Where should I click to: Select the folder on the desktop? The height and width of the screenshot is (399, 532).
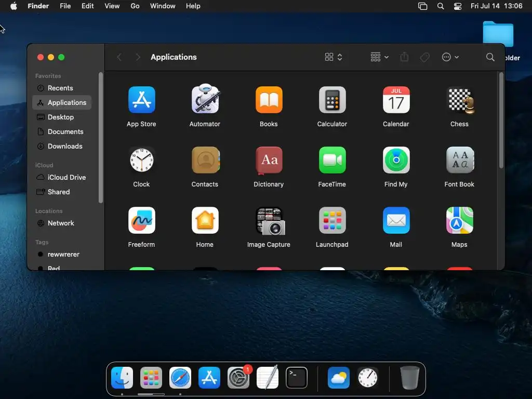498,34
